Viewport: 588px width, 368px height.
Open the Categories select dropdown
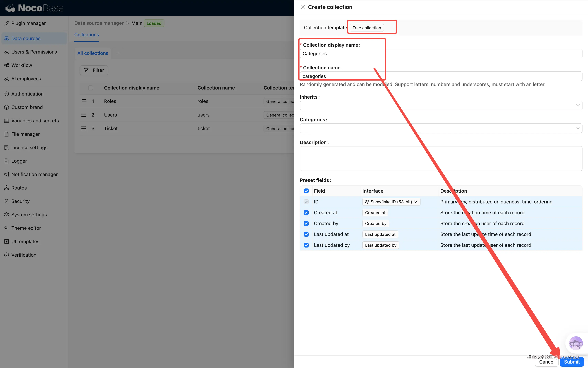(441, 128)
